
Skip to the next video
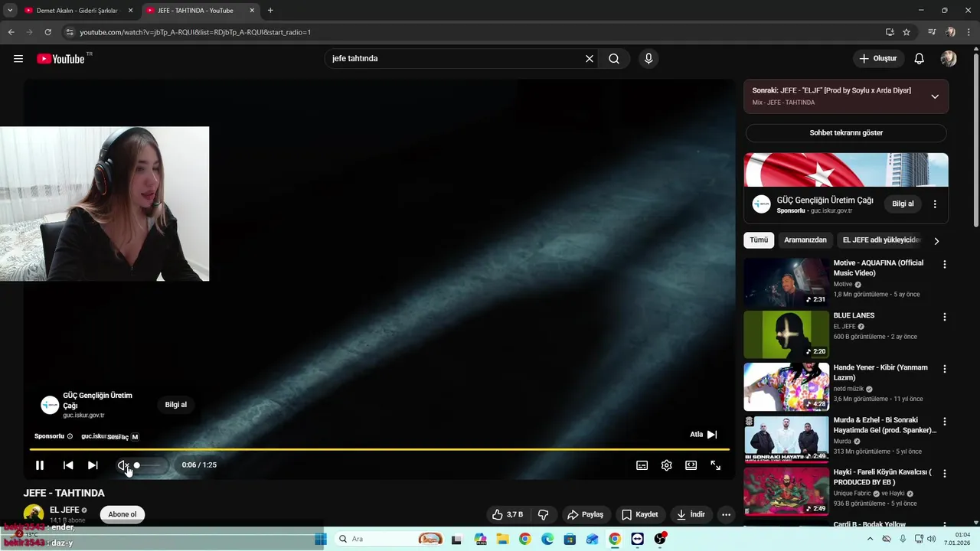[x=93, y=465]
